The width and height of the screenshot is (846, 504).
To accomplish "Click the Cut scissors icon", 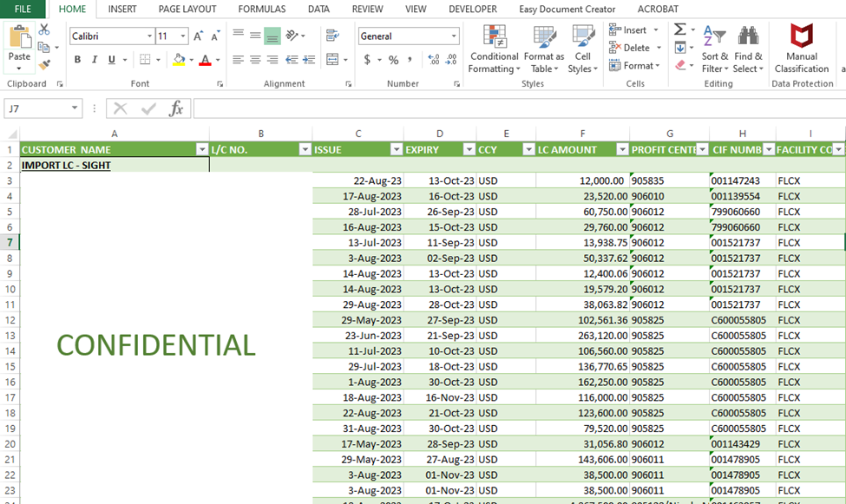I will point(44,30).
